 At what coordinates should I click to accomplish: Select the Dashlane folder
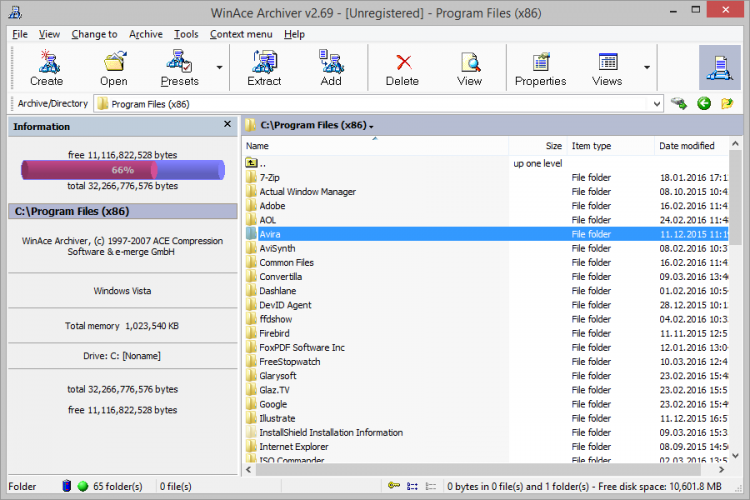pyautogui.click(x=277, y=291)
